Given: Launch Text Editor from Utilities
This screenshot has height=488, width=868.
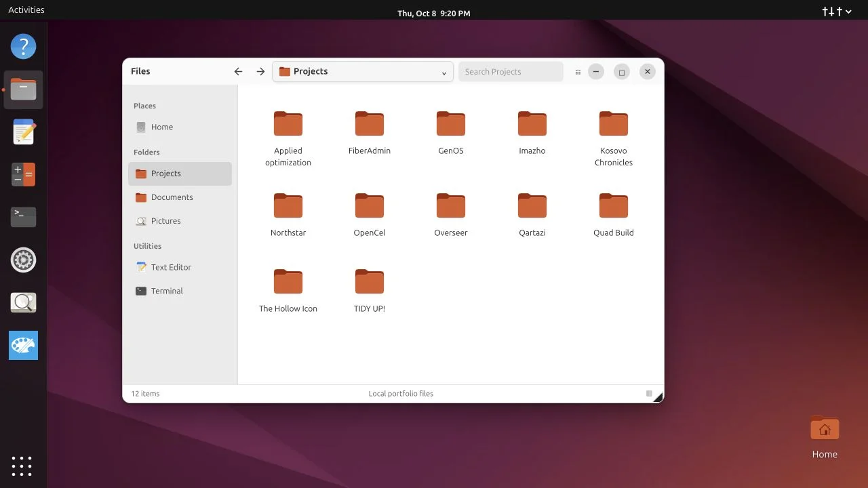Looking at the screenshot, I should [180, 267].
